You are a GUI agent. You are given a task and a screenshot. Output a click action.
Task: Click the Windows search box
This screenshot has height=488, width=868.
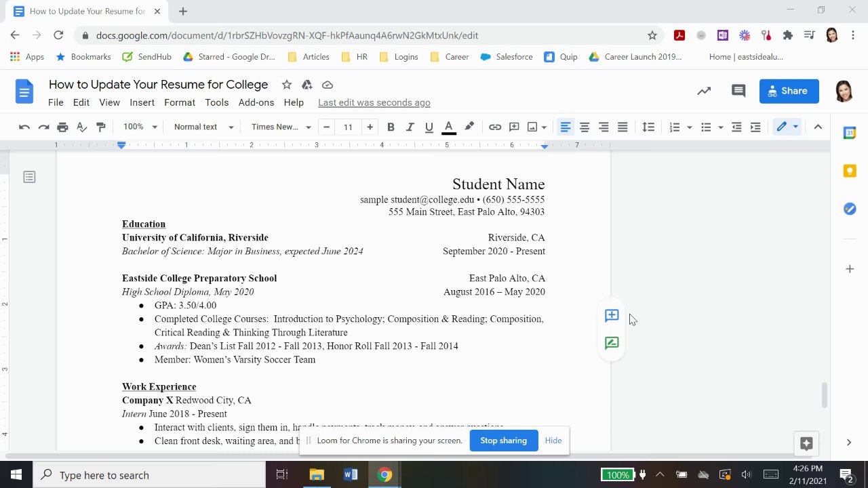(149, 475)
